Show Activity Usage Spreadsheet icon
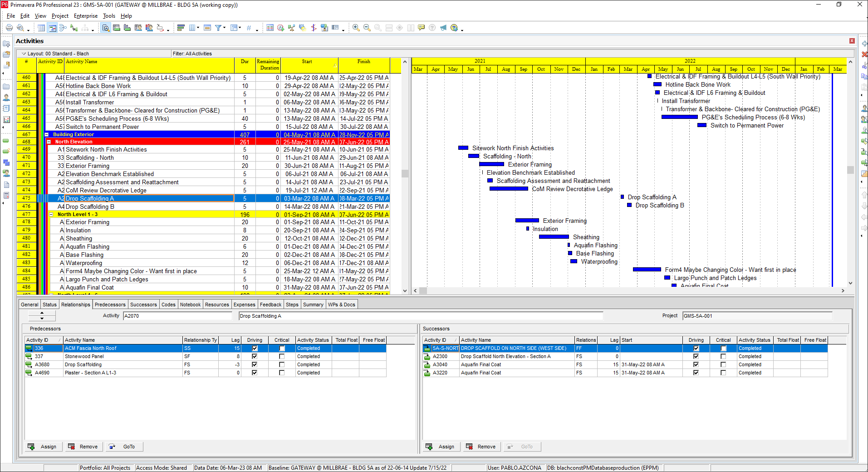 point(117,28)
